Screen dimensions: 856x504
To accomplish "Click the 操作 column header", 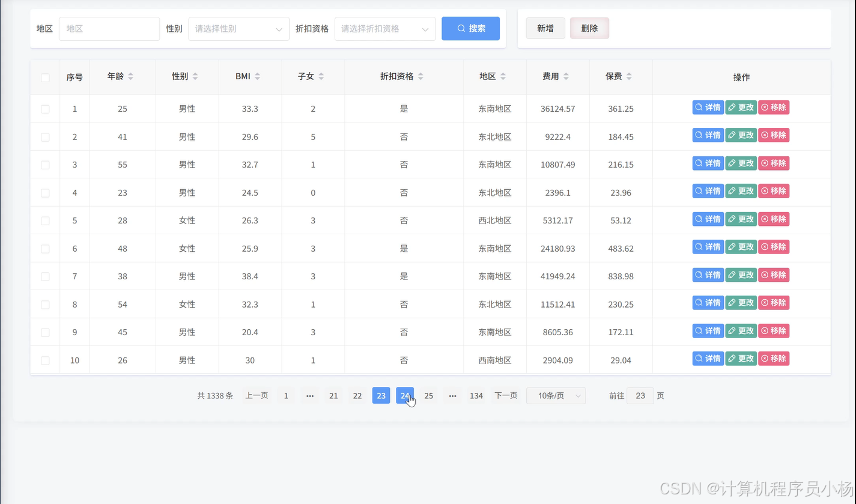I will click(741, 77).
